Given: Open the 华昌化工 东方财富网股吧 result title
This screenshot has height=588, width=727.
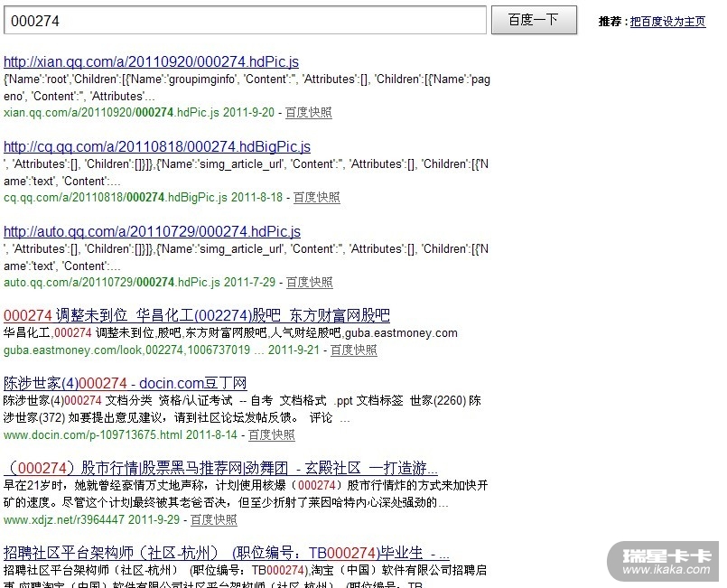Looking at the screenshot, I should pyautogui.click(x=197, y=316).
